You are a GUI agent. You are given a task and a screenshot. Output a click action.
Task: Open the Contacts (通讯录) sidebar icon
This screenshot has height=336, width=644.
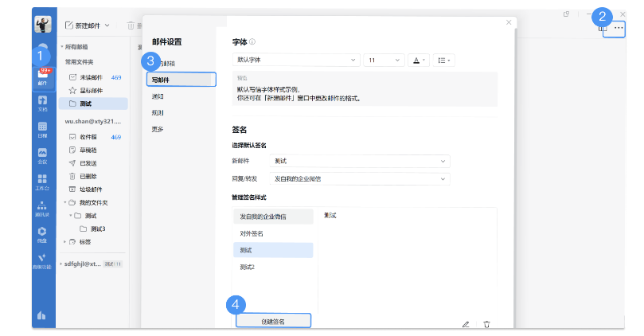pos(42,209)
